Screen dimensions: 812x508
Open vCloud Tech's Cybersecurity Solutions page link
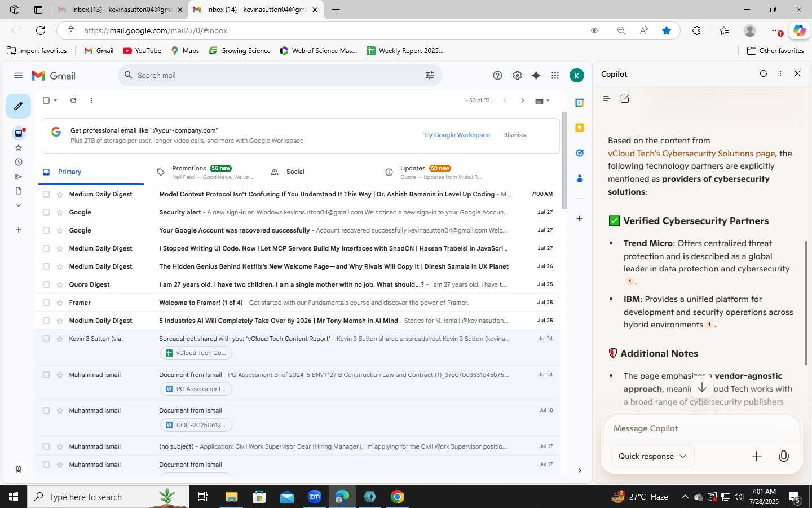691,154
